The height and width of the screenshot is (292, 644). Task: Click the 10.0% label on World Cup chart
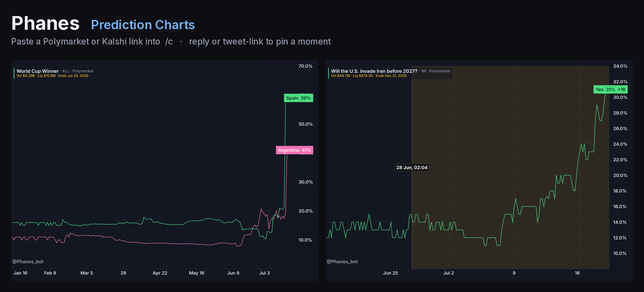tap(305, 240)
